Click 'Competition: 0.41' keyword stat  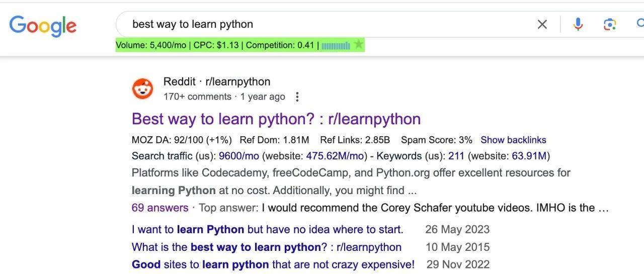pos(280,45)
